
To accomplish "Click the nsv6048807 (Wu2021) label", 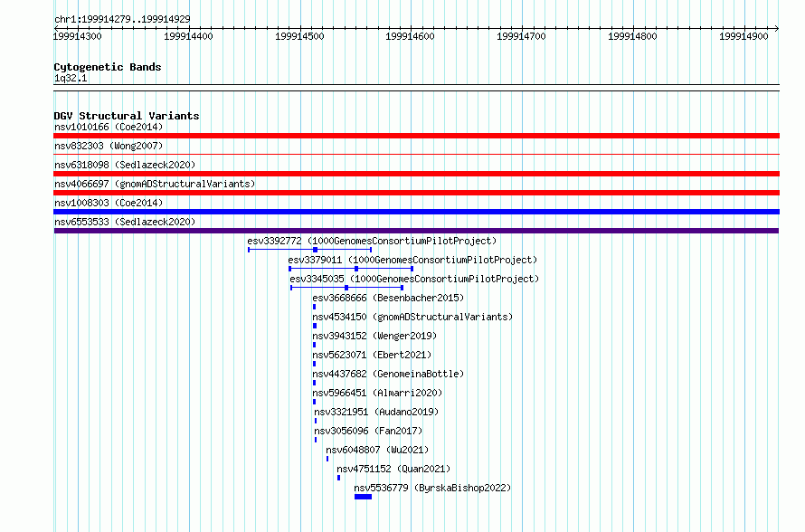I will pos(377,450).
